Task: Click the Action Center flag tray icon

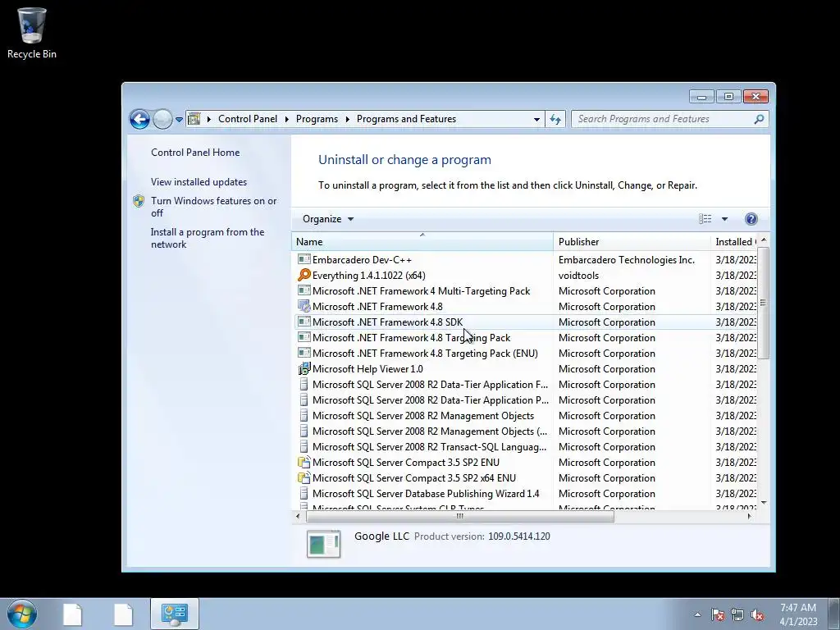Action: 718,614
